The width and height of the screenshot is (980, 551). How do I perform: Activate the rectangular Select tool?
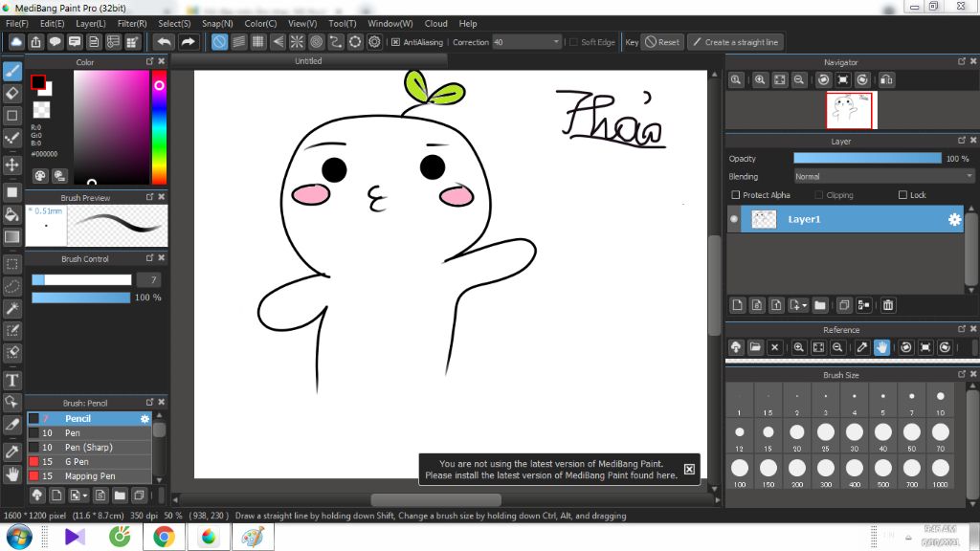(11, 264)
